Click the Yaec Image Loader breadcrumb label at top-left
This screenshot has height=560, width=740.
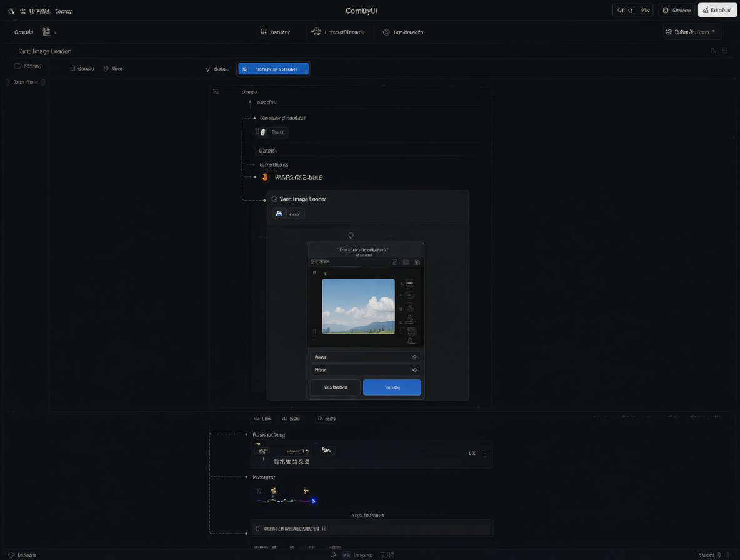45,51
